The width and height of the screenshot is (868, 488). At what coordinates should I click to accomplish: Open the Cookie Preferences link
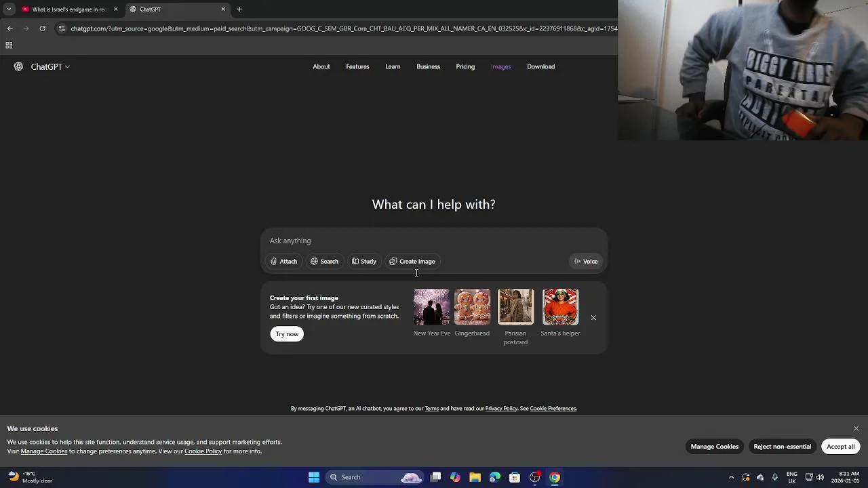point(553,409)
